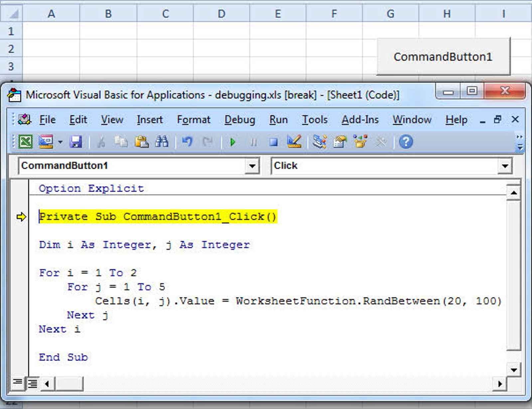
Task: Click the vertical scrollbar thumb in the code pane
Action: [514, 275]
